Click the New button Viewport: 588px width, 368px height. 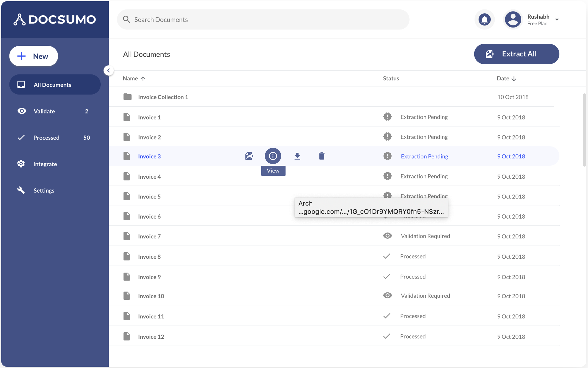[x=34, y=56]
